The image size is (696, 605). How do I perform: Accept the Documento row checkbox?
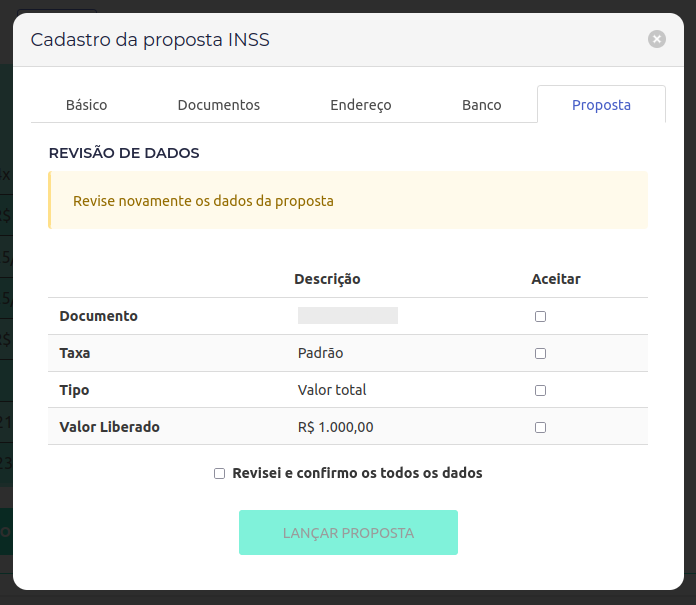point(541,316)
